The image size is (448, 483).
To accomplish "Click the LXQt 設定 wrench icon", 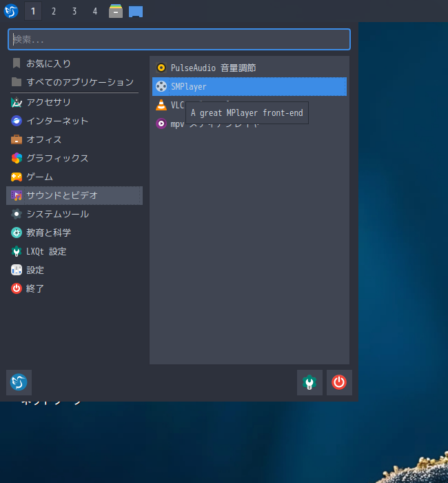I will (x=17, y=251).
